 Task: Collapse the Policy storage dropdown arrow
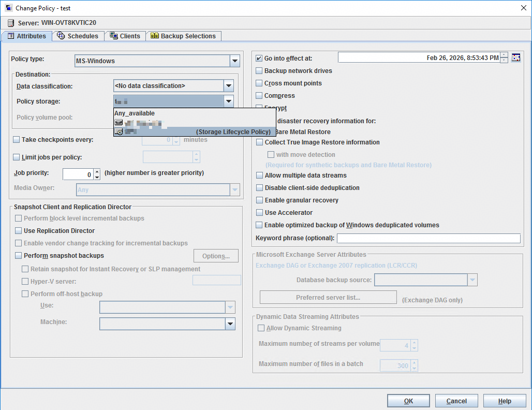[x=228, y=101]
